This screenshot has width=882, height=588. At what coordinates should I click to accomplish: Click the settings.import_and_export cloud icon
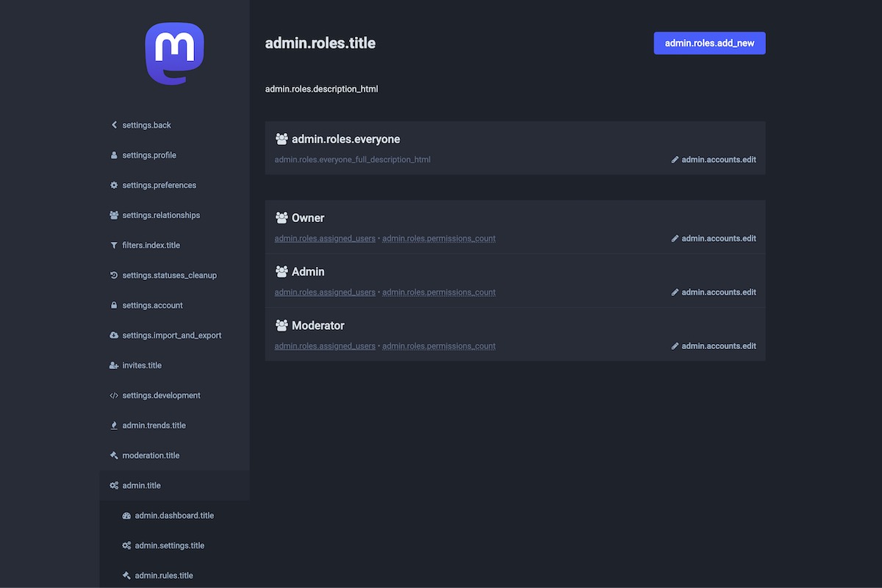coord(114,335)
